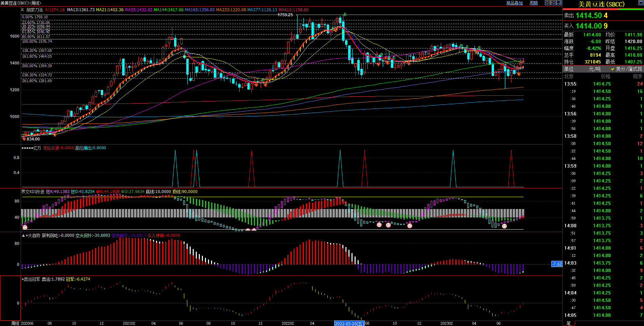The height and width of the screenshot is (326, 644).
Task: Click the right arrow navigation icon
Action: point(553,3)
